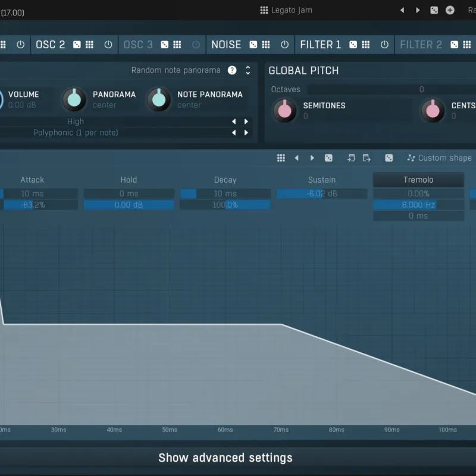
Task: Click the PANORAMA knob
Action: tap(74, 99)
